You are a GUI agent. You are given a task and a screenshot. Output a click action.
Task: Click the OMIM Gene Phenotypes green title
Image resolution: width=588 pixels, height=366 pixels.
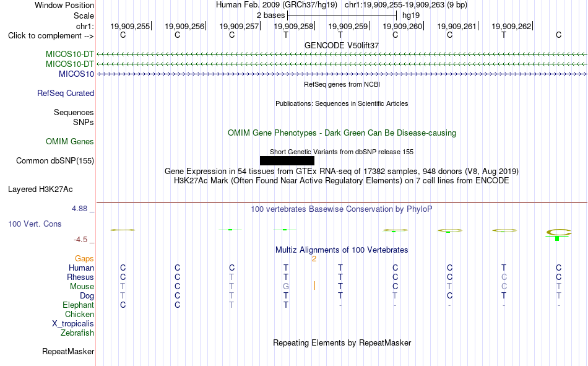pyautogui.click(x=342, y=133)
